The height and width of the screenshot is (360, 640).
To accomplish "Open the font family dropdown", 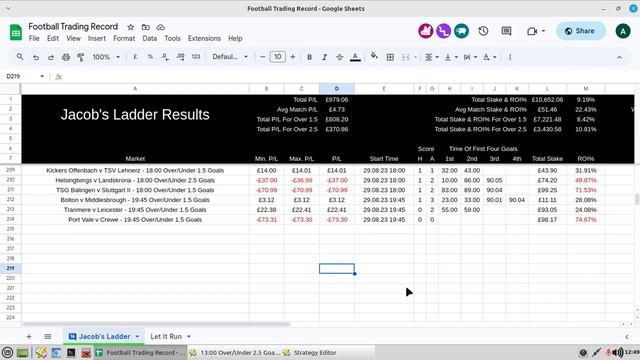I will point(230,57).
